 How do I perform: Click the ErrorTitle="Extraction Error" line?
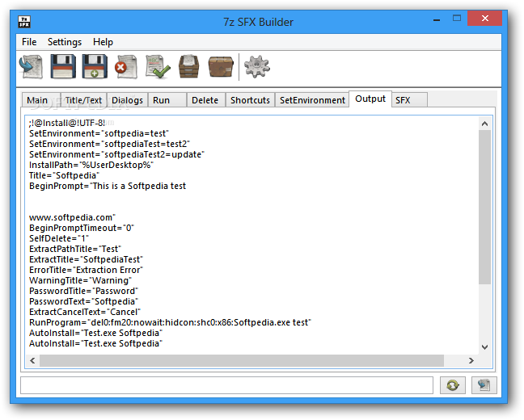tap(86, 270)
